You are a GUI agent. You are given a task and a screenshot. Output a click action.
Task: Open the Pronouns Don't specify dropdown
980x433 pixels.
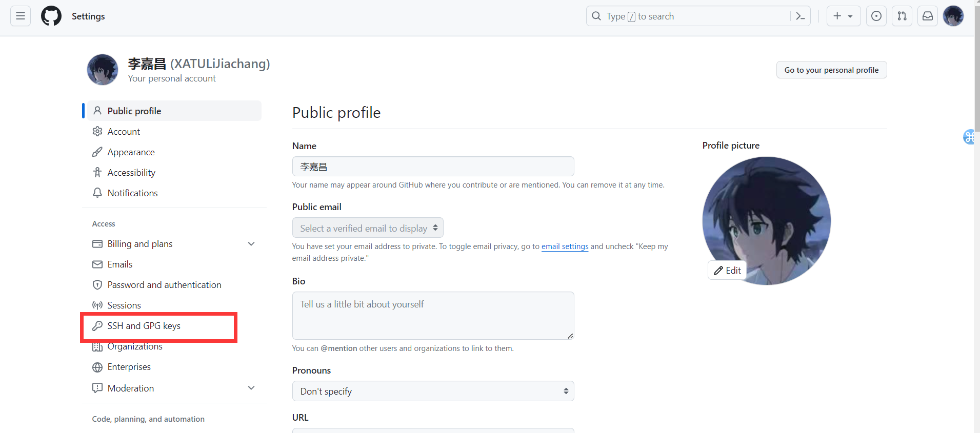tap(433, 391)
